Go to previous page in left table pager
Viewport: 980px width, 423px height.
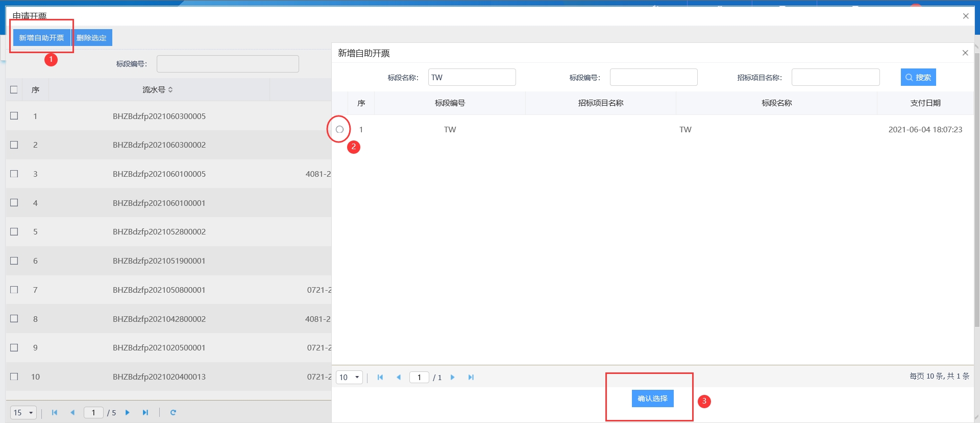[x=72, y=413]
